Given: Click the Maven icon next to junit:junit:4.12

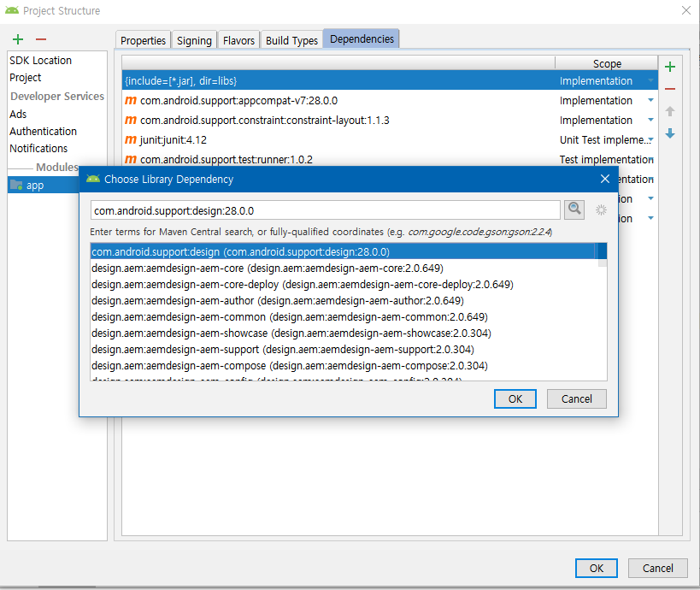Looking at the screenshot, I should pyautogui.click(x=131, y=139).
